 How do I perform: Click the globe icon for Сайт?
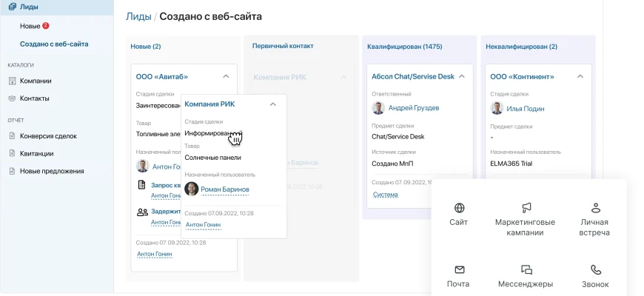tap(459, 208)
